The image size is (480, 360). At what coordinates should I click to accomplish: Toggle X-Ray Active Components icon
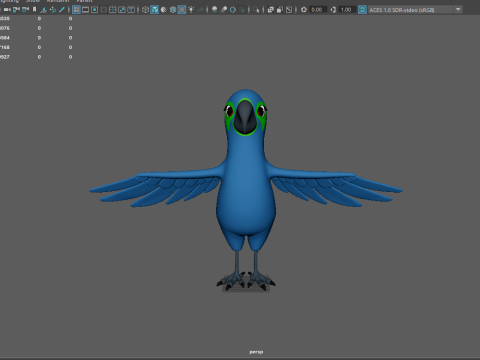coord(280,10)
